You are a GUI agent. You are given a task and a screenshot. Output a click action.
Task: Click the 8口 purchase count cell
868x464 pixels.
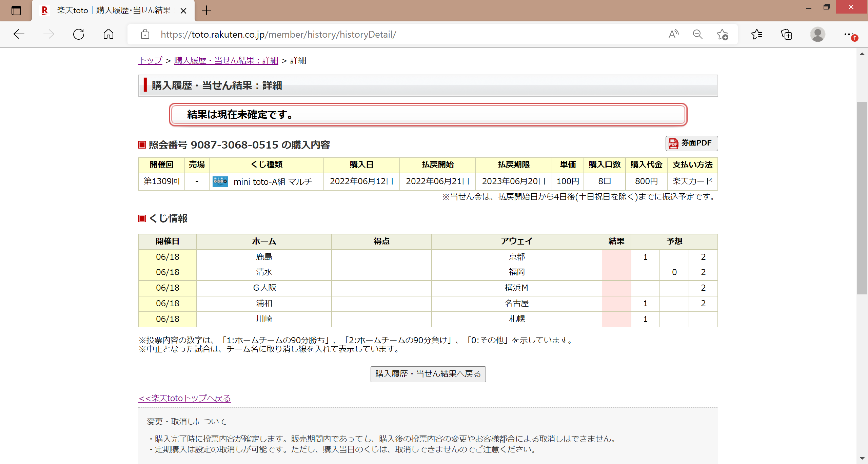click(x=605, y=181)
